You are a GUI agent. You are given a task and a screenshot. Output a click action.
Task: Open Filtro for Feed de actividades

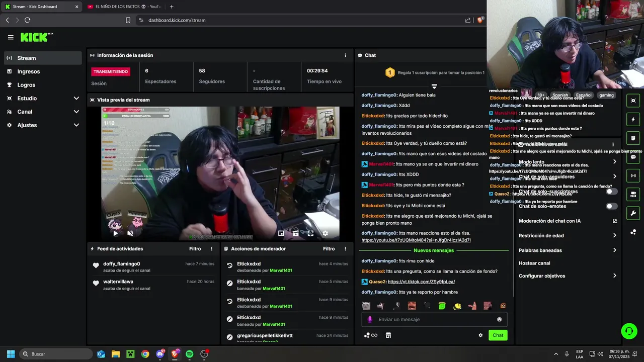tap(195, 249)
